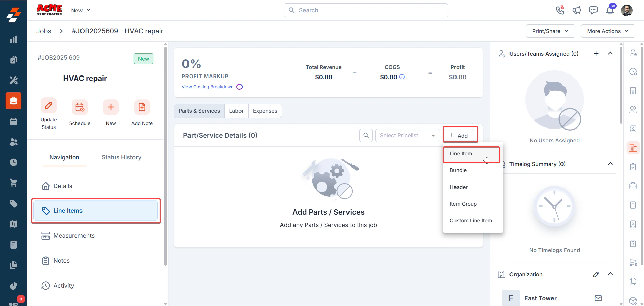644x306 pixels.
Task: Open the shopping cart sidebar icon
Action: point(13,183)
